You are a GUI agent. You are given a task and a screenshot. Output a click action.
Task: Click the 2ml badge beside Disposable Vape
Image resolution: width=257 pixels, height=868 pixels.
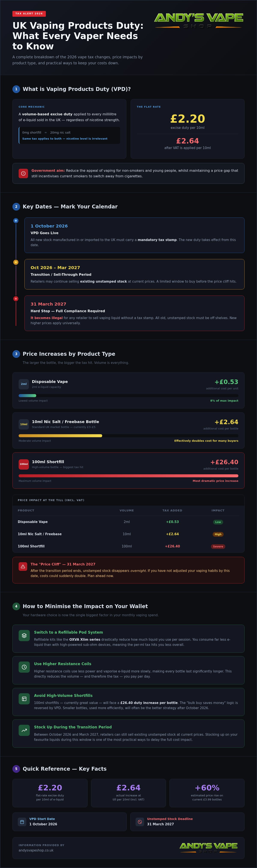click(x=24, y=384)
